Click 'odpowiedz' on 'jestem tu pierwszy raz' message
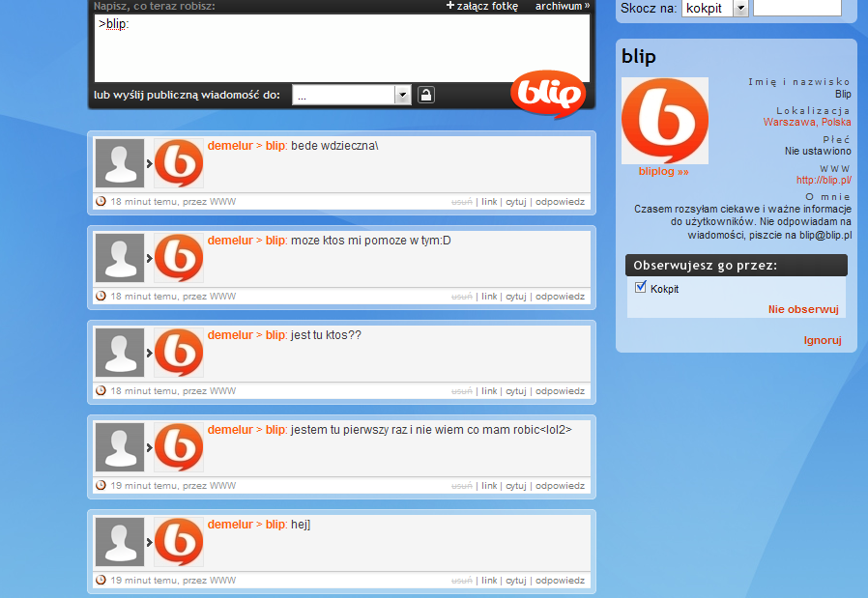Screen dimensions: 868x598 560,486
